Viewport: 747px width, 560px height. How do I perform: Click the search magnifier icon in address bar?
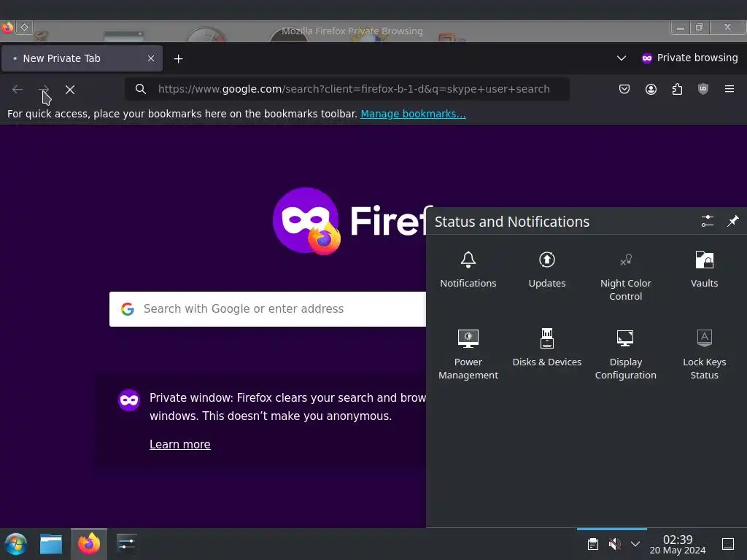[141, 89]
